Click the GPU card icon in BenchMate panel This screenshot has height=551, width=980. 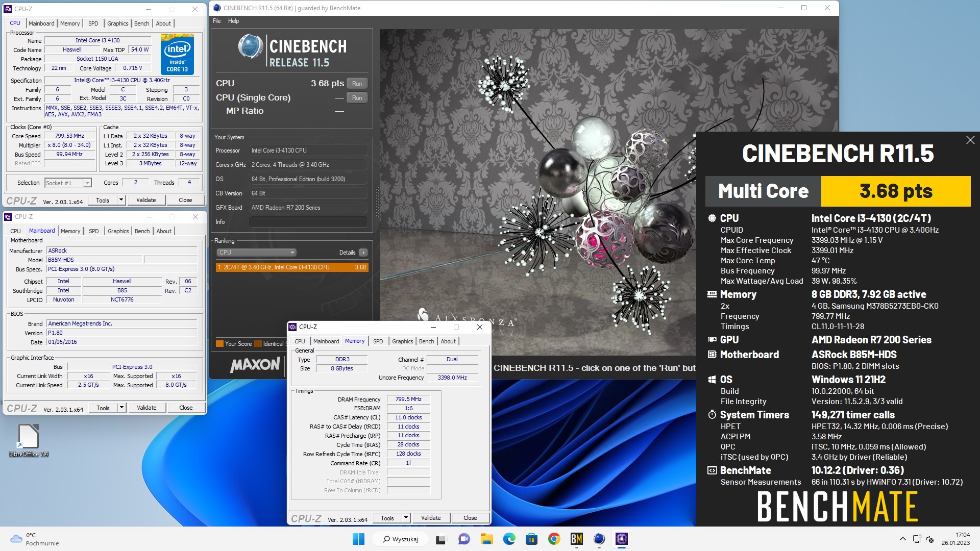tap(712, 340)
